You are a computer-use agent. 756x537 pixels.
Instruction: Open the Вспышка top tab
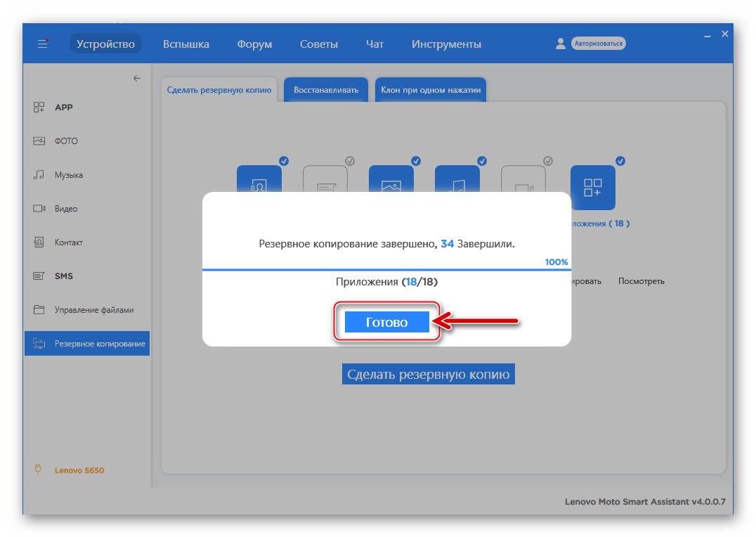(186, 44)
